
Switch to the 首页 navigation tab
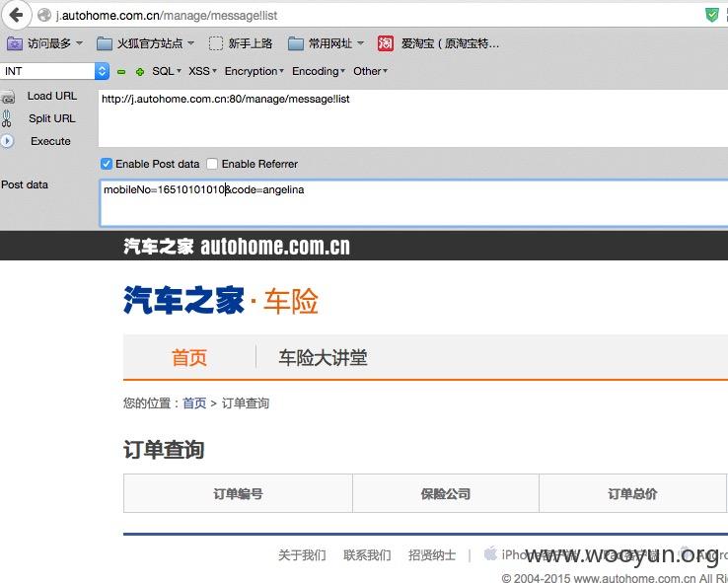189,358
